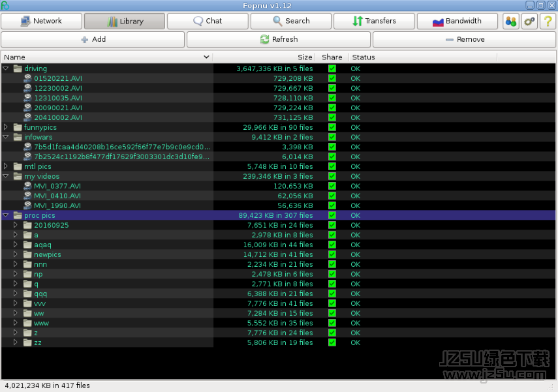Click file icon of 7b2524c1192b8f477df1… file
The image size is (558, 392).
pyautogui.click(x=27, y=157)
